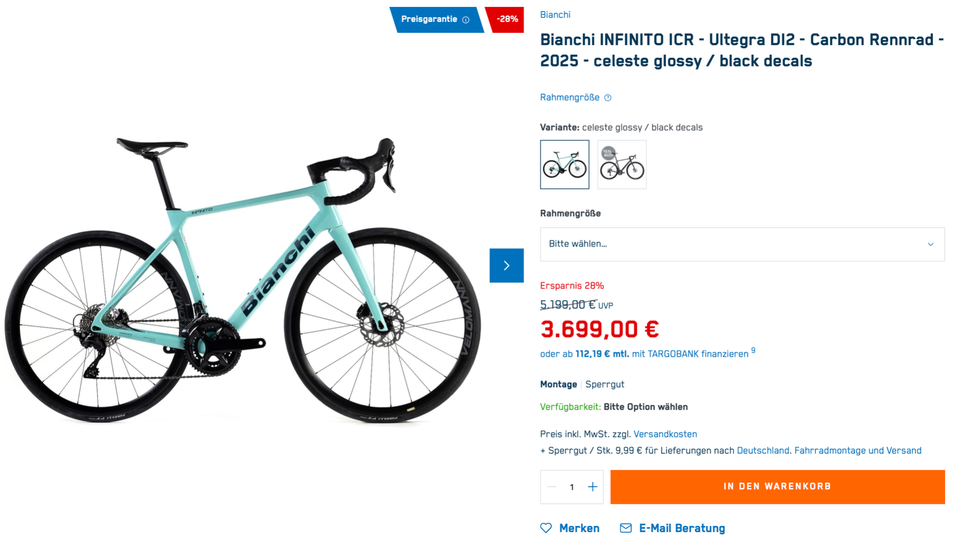Screen dimensions: 980x540
Task: Add bike with 'In den Warenkorb'
Action: pos(777,487)
